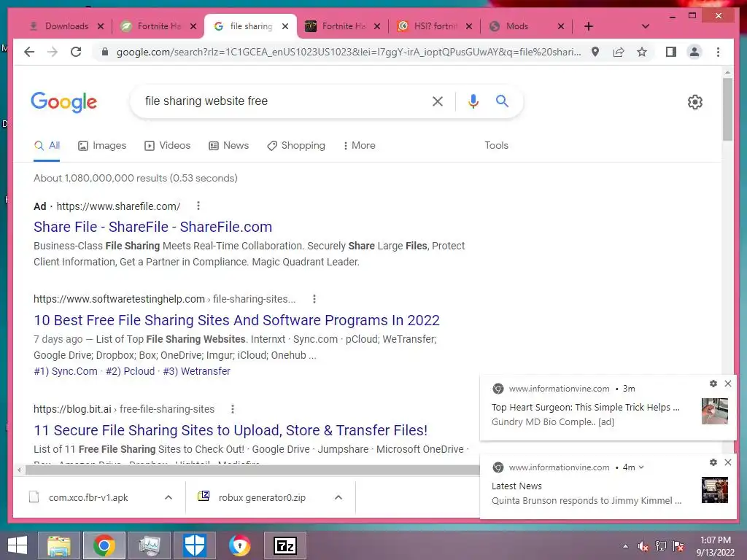The height and width of the screenshot is (560, 747).
Task: Clear the Google search box with X
Action: pyautogui.click(x=438, y=101)
